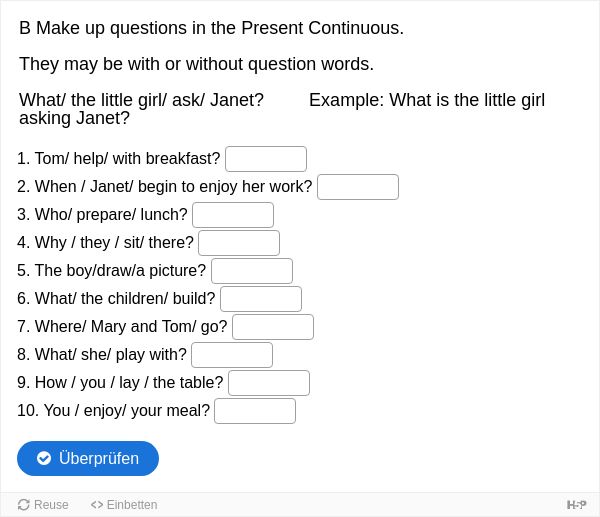Click the heading Make up questions in Present Continuous

pyautogui.click(x=212, y=28)
